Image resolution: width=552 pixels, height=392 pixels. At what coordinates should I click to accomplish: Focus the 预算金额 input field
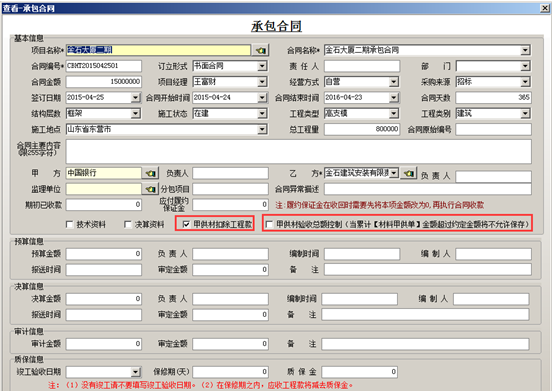coord(104,254)
